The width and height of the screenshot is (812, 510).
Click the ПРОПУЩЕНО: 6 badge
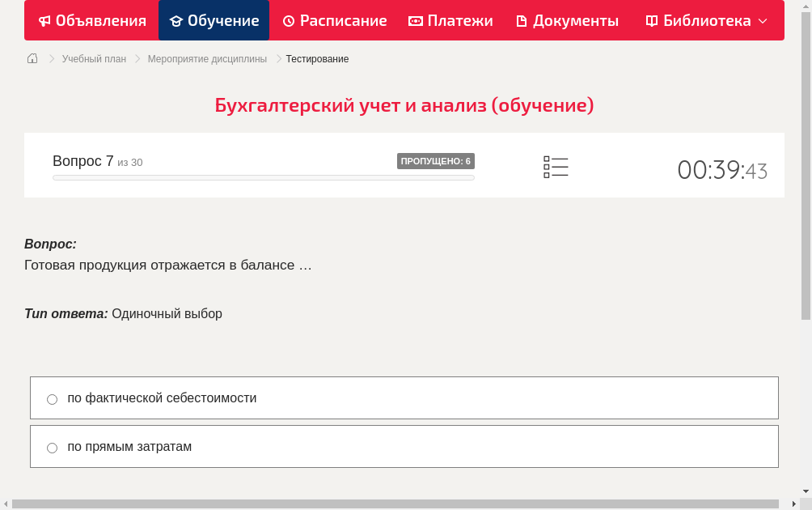tap(436, 160)
